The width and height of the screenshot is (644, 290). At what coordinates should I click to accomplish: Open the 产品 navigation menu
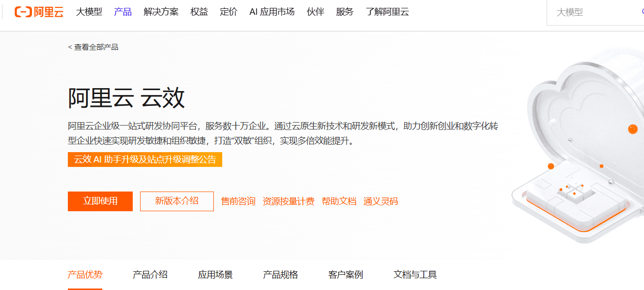123,12
